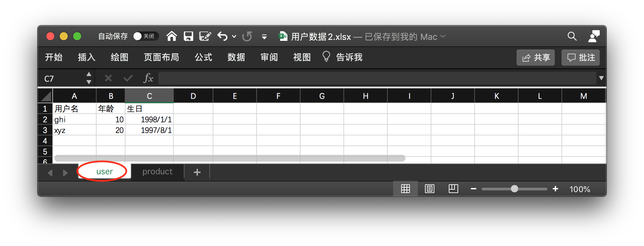
Task: Open the 插入 ribbon tab
Action: click(x=87, y=57)
